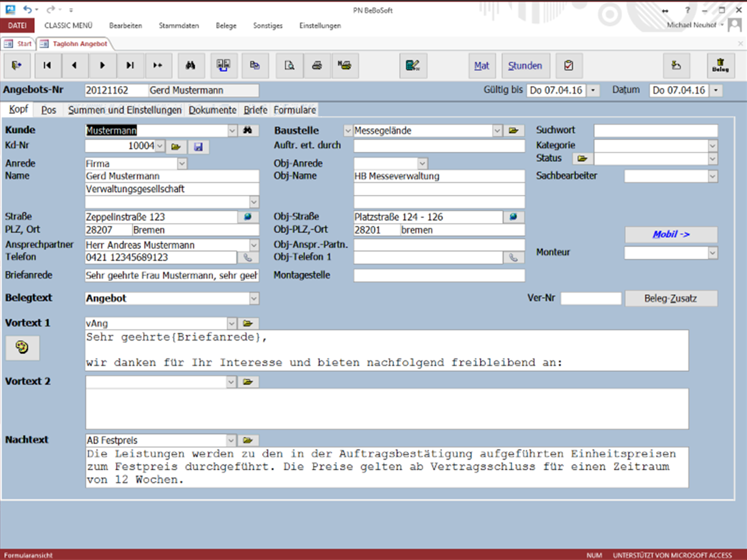Click the printer icon in toolbar
Image resolution: width=747 pixels, height=560 pixels.
(x=316, y=65)
